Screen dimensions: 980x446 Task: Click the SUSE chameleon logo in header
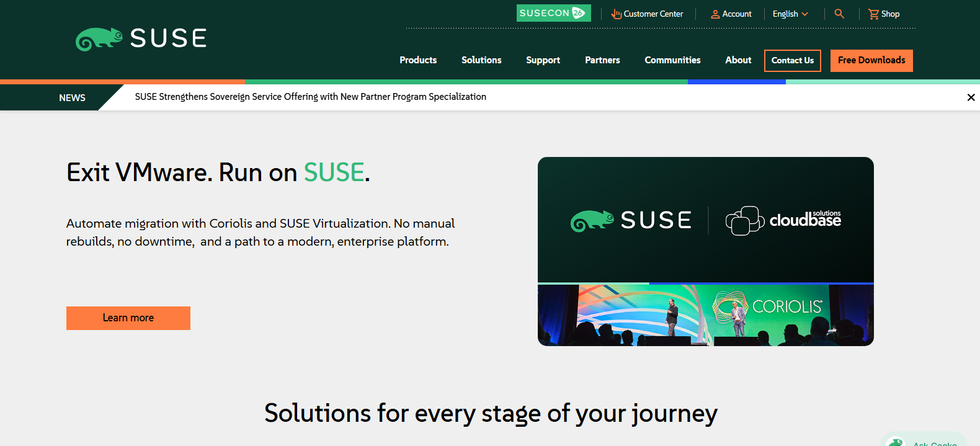point(141,39)
